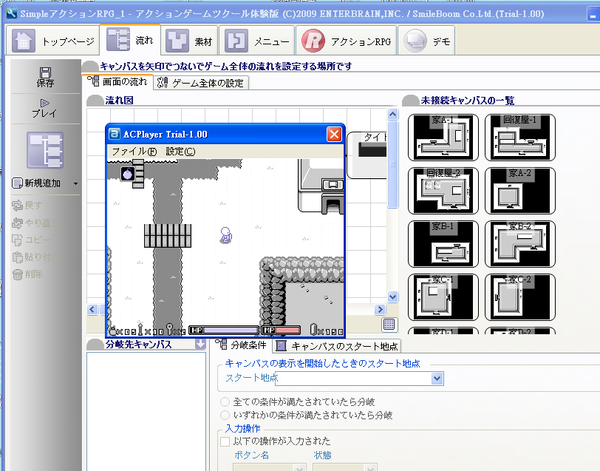
Task: Click the 削除 delete button
Action: point(28,274)
